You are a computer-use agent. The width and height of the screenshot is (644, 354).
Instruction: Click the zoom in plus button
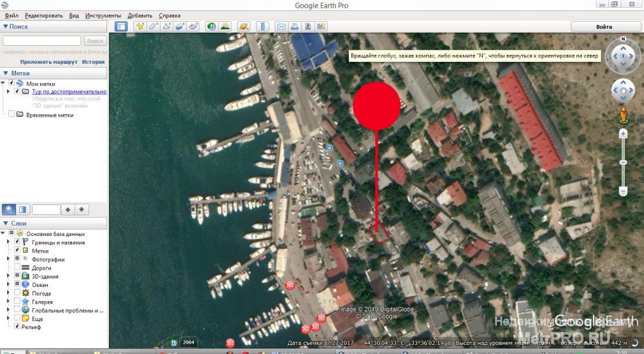tap(623, 133)
